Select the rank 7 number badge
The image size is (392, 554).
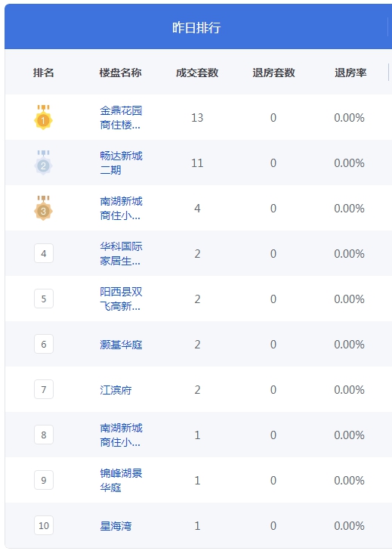[44, 389]
